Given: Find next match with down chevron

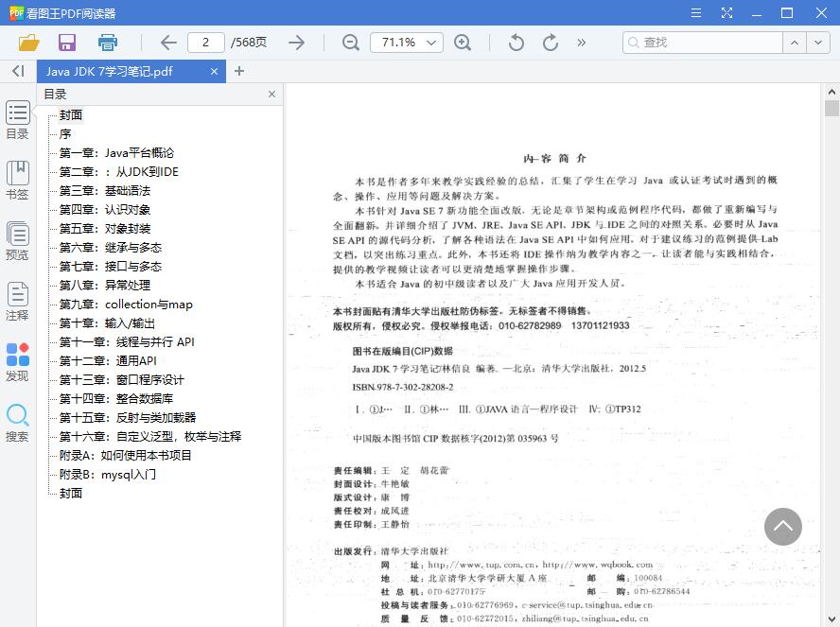Looking at the screenshot, I should click(818, 43).
